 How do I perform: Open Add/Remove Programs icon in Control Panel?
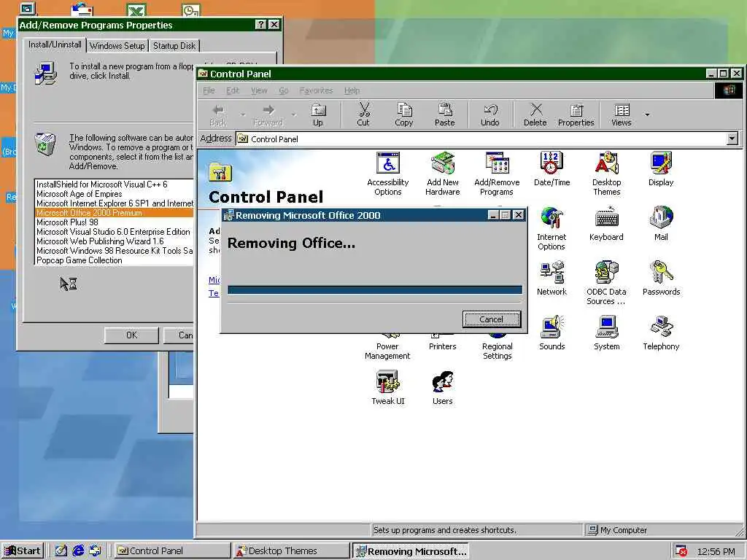tap(497, 174)
